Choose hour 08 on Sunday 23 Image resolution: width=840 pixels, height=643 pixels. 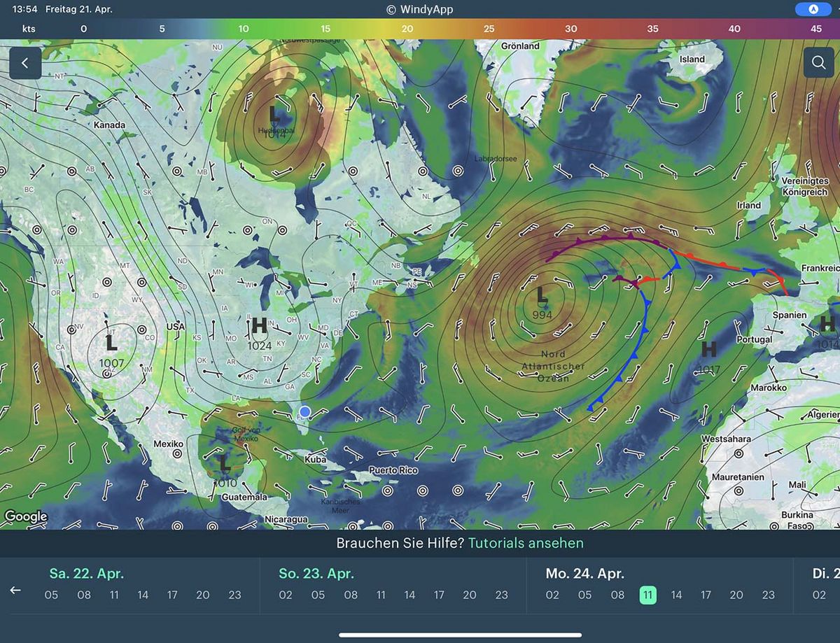[x=351, y=595]
